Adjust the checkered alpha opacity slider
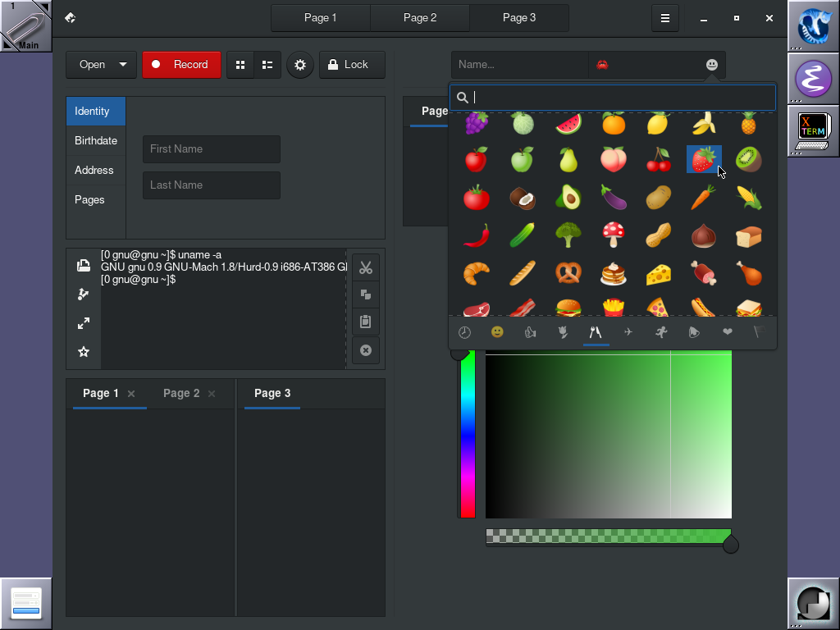Screen dimensions: 840x630 (x=609, y=536)
